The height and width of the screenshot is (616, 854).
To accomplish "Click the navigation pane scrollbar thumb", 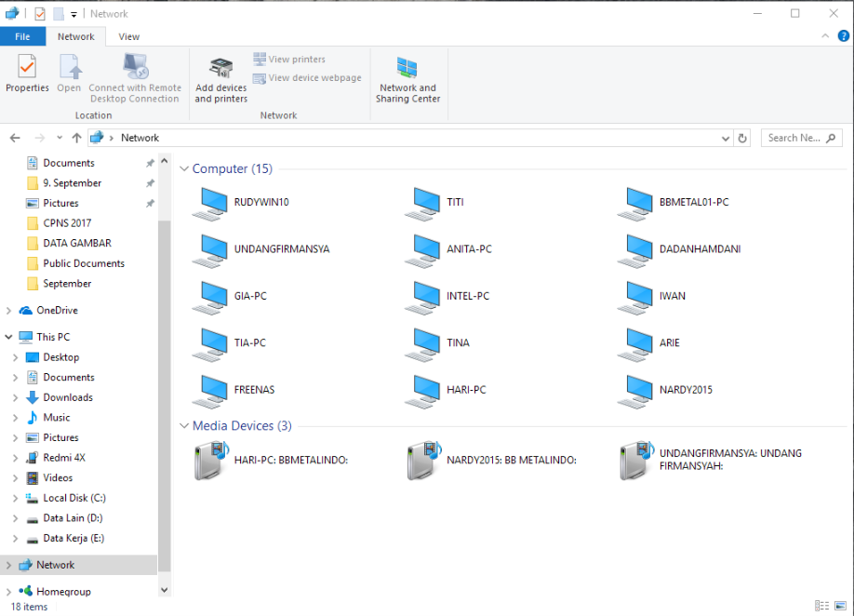I will [x=164, y=396].
